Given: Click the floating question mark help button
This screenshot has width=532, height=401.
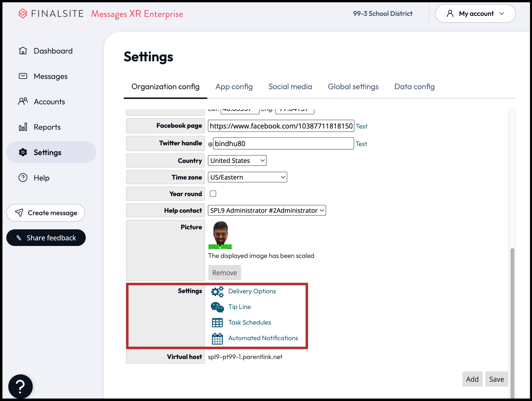Looking at the screenshot, I should [21, 386].
